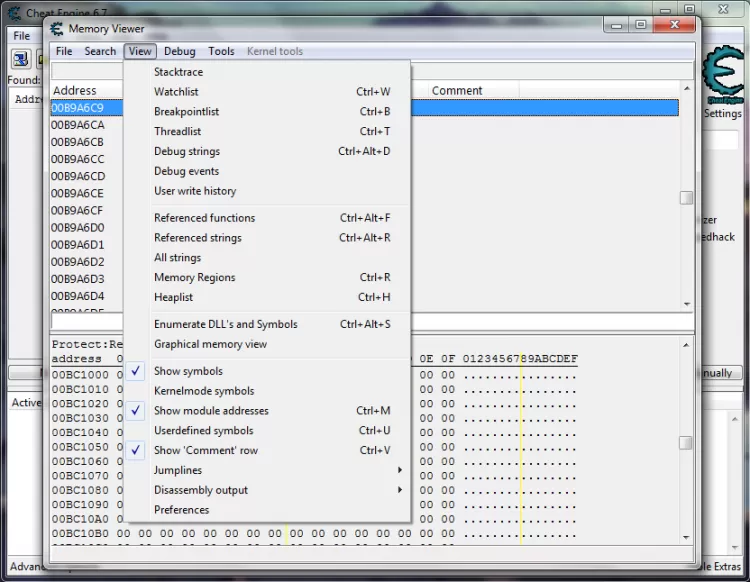The width and height of the screenshot is (750, 582).
Task: Open the Debug menu
Action: tap(180, 51)
